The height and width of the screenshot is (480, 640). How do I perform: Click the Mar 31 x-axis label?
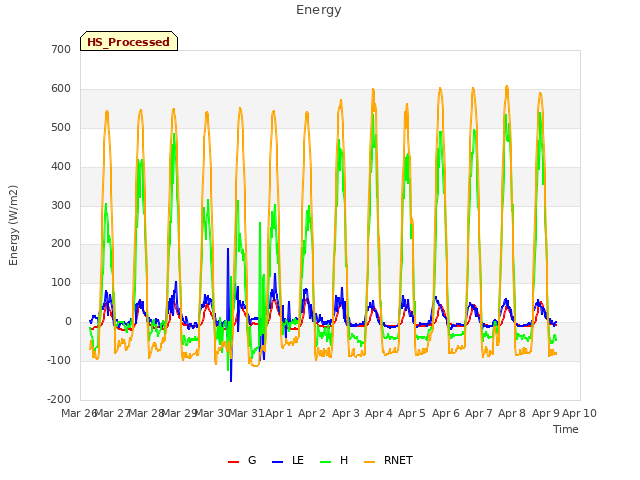tap(246, 413)
